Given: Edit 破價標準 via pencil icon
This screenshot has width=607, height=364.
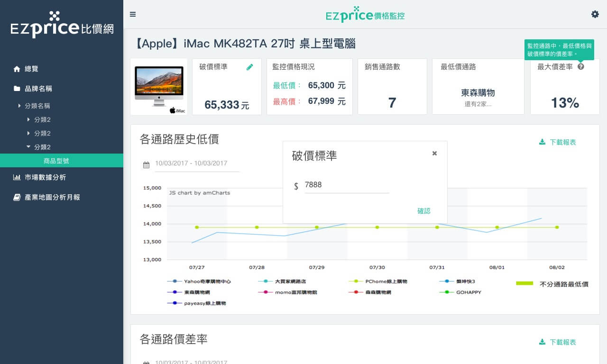Looking at the screenshot, I should tap(250, 67).
